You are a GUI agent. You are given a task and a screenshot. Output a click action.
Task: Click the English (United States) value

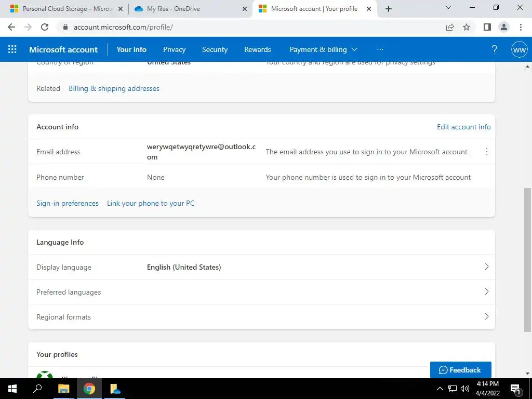coord(184,267)
